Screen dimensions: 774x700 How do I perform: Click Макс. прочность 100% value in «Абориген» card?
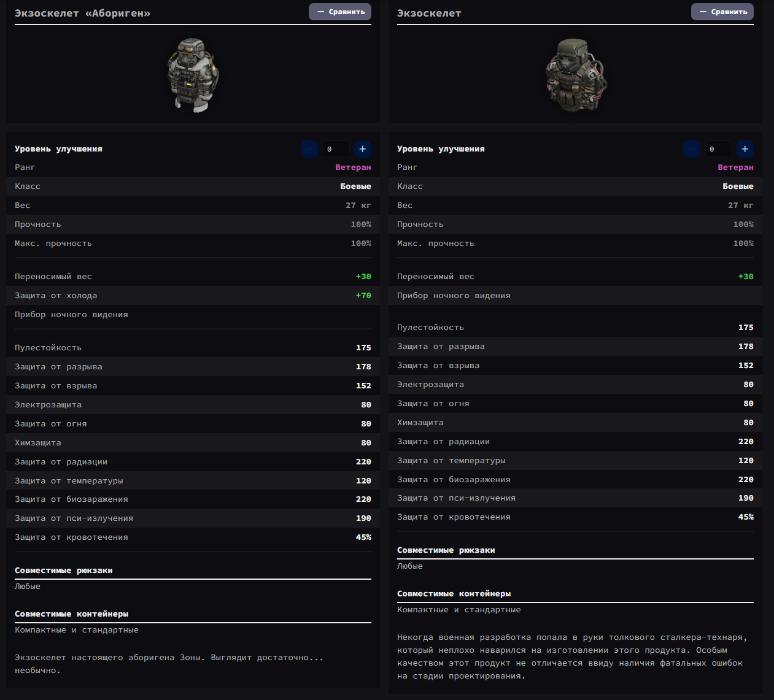click(x=361, y=244)
